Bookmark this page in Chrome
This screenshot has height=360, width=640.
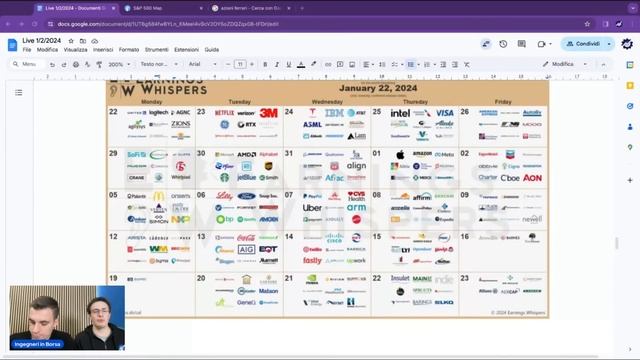point(587,24)
